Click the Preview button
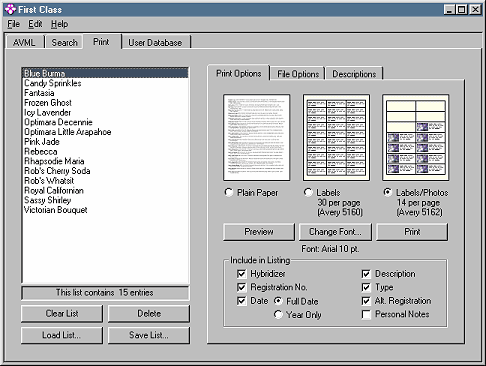486x366 pixels. click(x=259, y=232)
